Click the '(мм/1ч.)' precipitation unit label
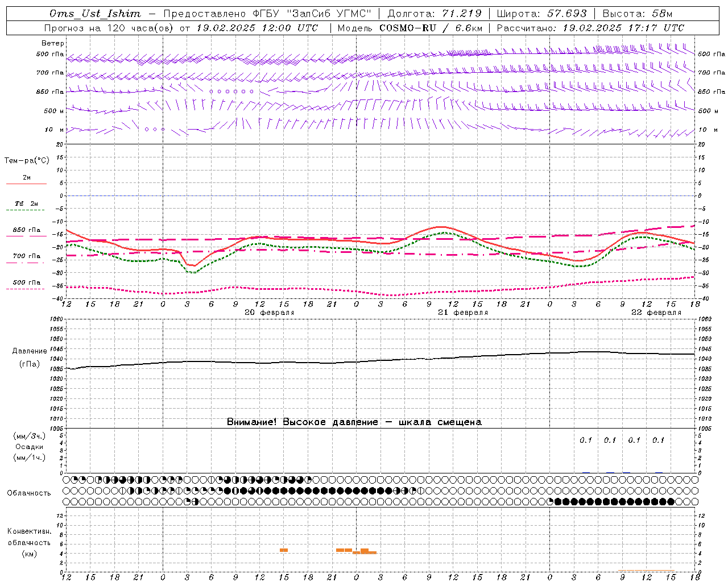This screenshot has height=582, width=728. tap(29, 458)
